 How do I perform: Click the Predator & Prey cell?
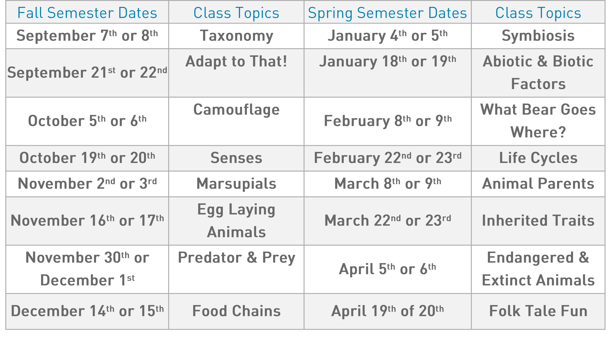236,269
